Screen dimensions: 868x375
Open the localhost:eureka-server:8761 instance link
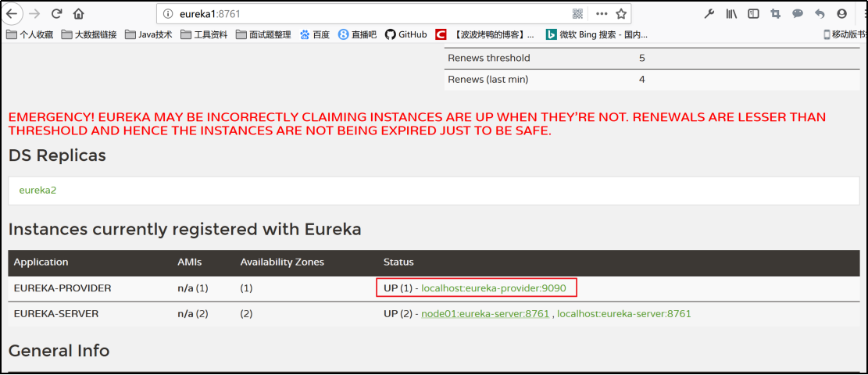[x=624, y=313]
